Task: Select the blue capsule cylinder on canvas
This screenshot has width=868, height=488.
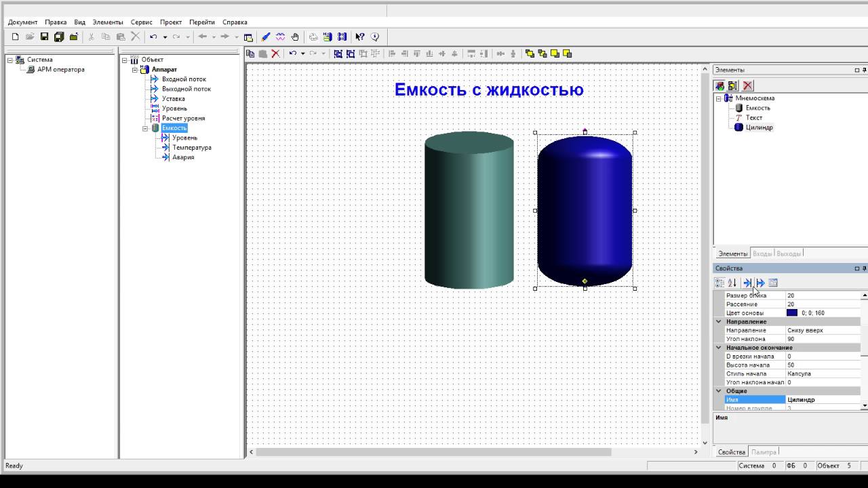Action: pos(585,210)
